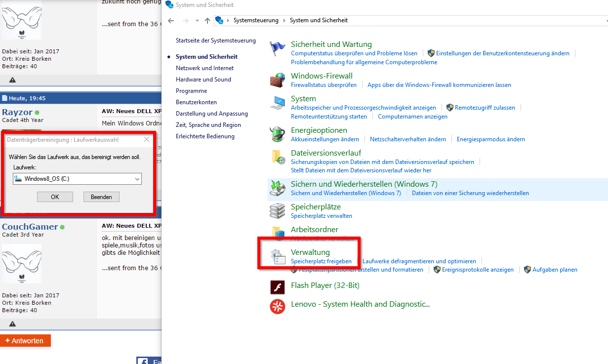Open Einstellungen der Benutzerkontensteuerung ändern
608x364 pixels.
[x=503, y=53]
